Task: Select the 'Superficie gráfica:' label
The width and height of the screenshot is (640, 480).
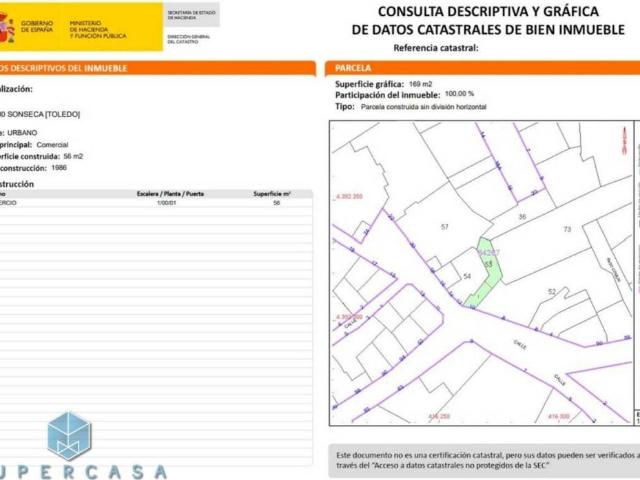Action: click(369, 84)
